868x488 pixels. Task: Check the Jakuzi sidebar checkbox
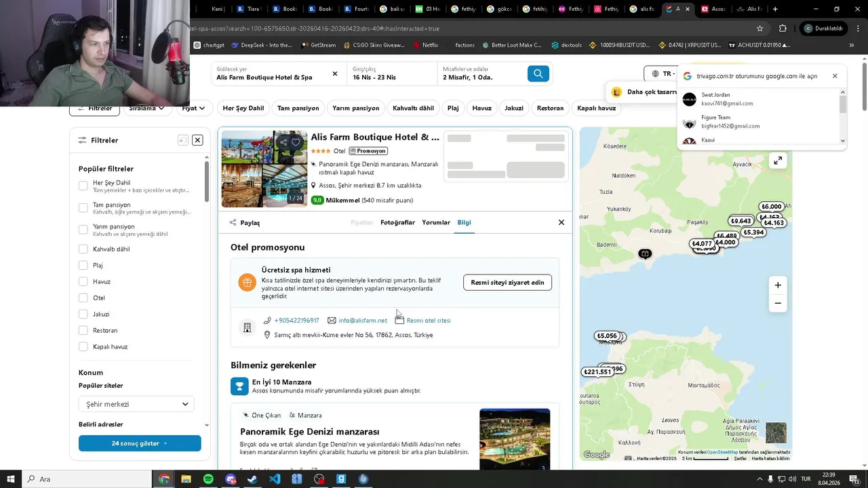83,314
